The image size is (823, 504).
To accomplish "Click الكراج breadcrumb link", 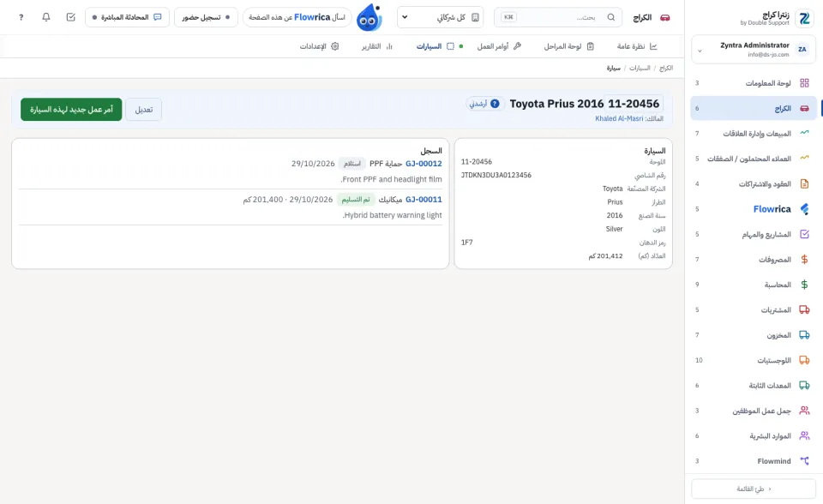I will (666, 69).
